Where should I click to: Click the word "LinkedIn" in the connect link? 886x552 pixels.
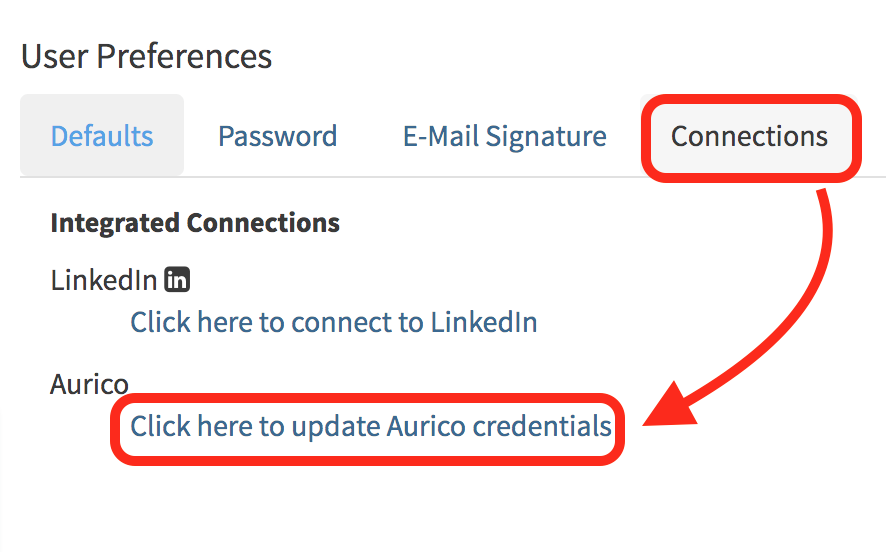[x=484, y=322]
